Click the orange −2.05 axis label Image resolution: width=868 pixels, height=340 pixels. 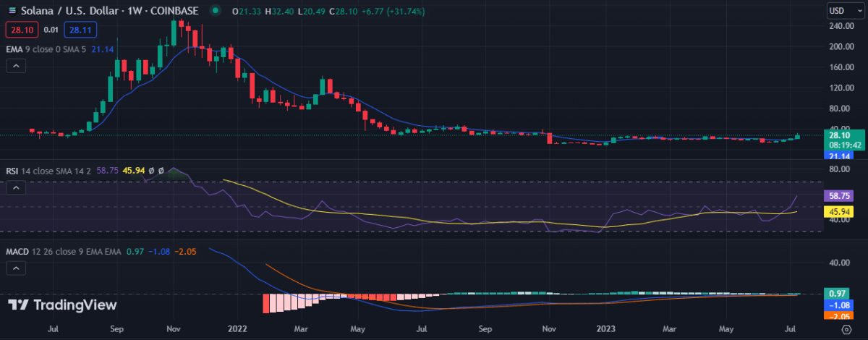click(x=837, y=315)
